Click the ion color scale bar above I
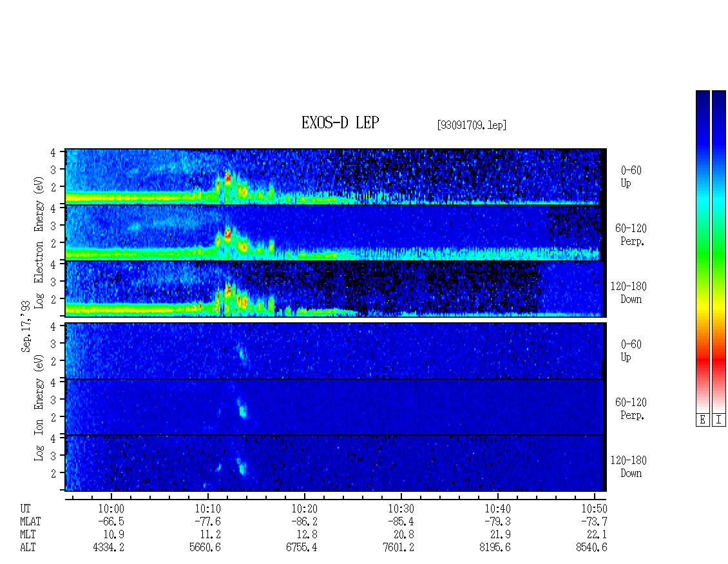 [719, 251]
